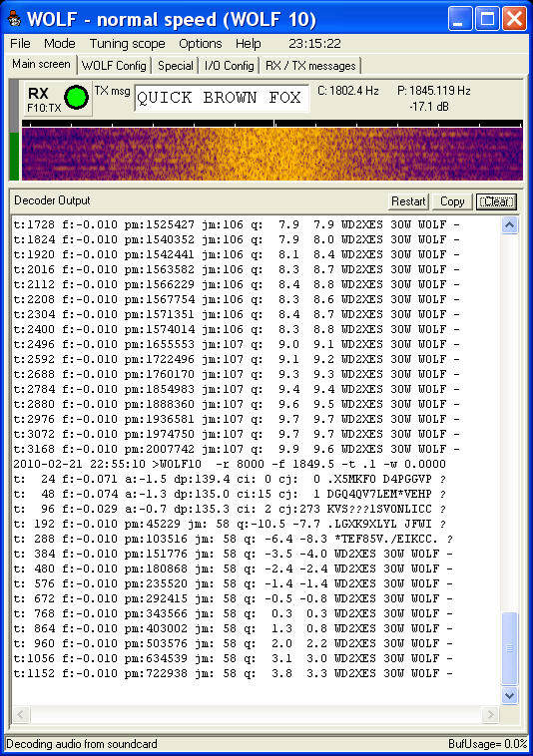Click the green audio level meter
Screen dimensions: 533x756
point(14,157)
